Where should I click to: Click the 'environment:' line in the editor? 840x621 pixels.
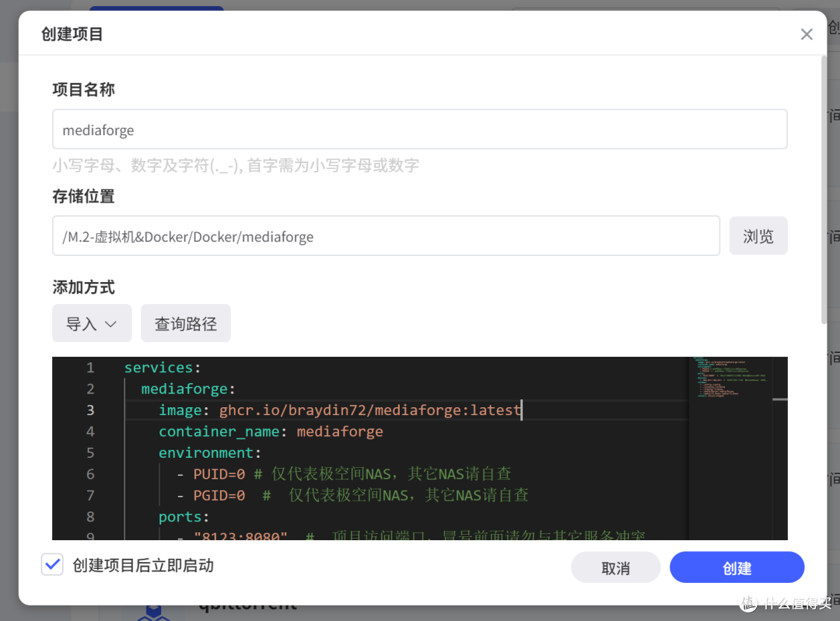pos(209,453)
